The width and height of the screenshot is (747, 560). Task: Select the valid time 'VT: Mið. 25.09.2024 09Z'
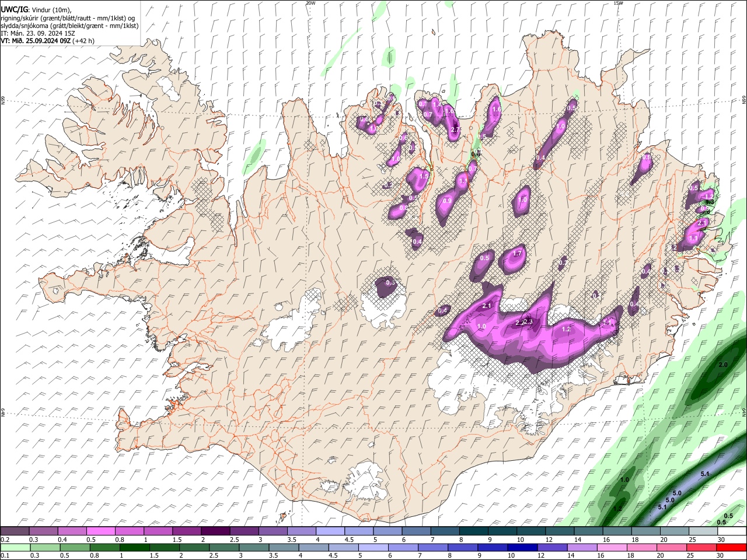tap(36, 41)
